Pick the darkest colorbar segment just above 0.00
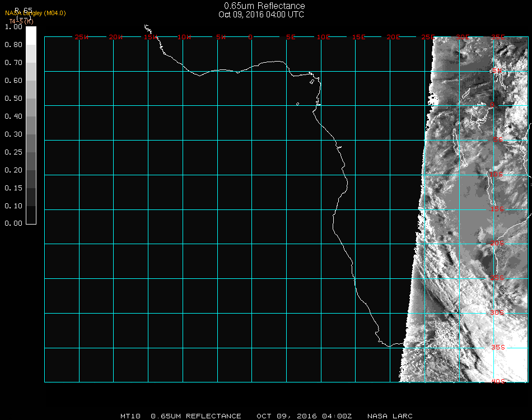 [x=31, y=214]
